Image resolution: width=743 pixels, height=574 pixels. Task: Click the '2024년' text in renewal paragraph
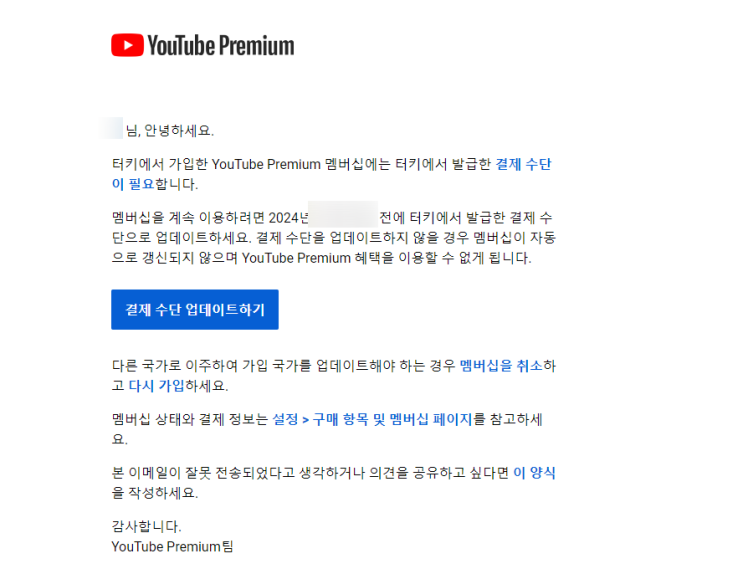[289, 218]
